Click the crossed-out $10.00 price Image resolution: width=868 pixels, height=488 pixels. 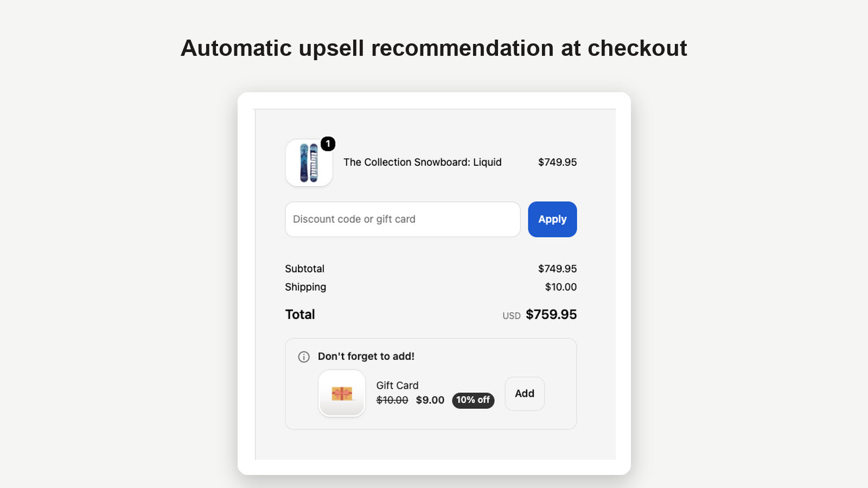(392, 400)
